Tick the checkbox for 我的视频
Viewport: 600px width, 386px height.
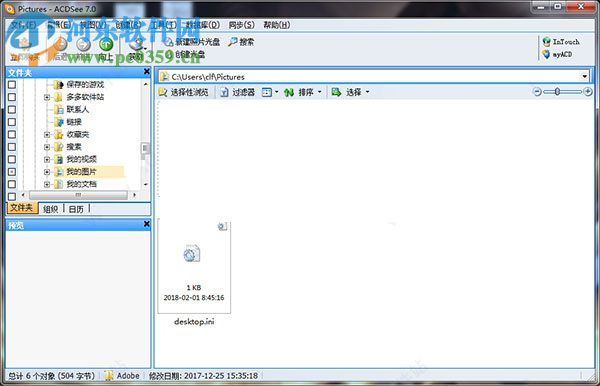(12, 159)
